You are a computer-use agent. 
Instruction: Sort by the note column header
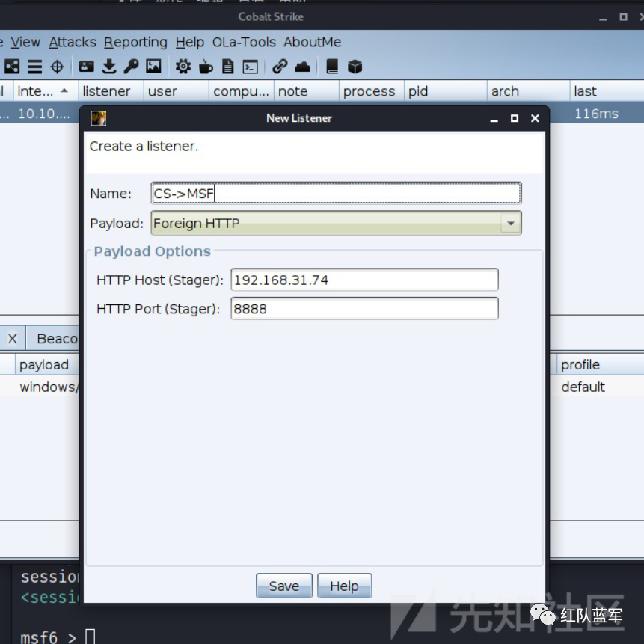307,91
